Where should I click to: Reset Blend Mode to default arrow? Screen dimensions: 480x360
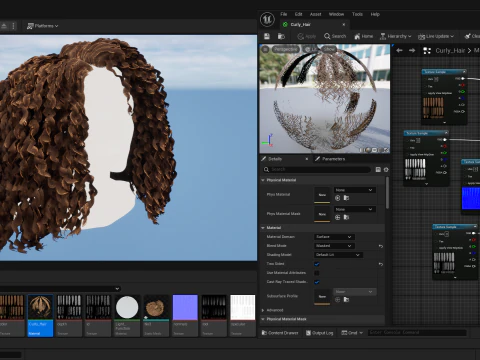(381, 246)
